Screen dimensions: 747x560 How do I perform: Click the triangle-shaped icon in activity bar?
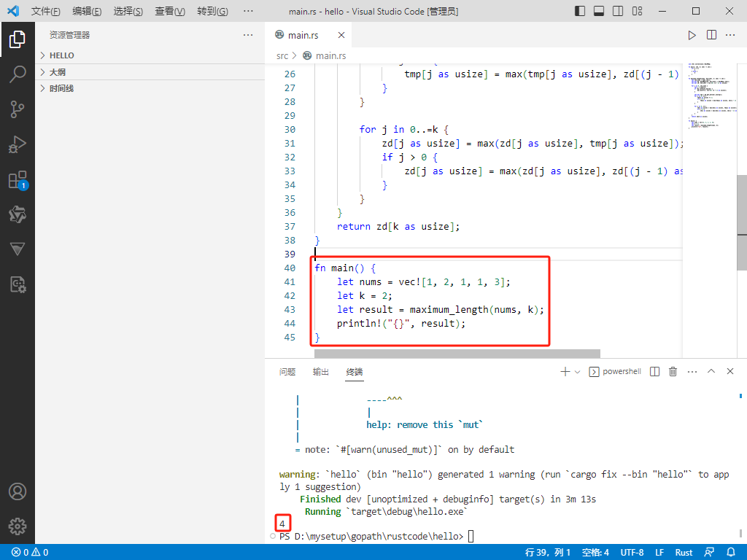(x=18, y=249)
